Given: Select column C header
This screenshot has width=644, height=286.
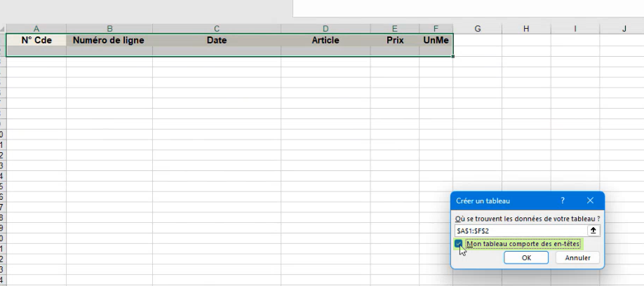Looking at the screenshot, I should [217, 29].
